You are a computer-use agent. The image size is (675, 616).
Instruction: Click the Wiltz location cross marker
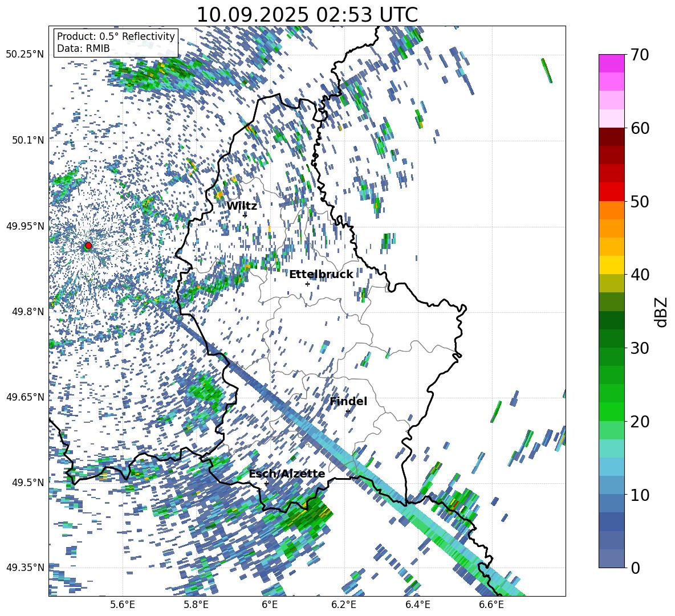coord(245,215)
